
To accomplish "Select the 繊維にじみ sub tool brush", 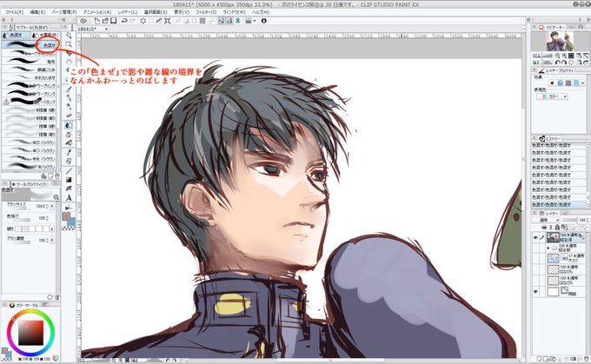I will pyautogui.click(x=30, y=69).
